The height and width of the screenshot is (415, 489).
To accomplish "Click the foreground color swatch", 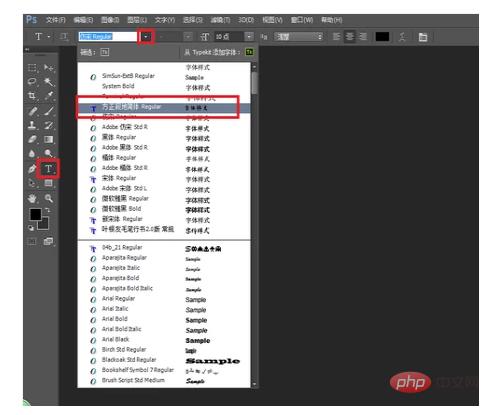I will (x=36, y=214).
